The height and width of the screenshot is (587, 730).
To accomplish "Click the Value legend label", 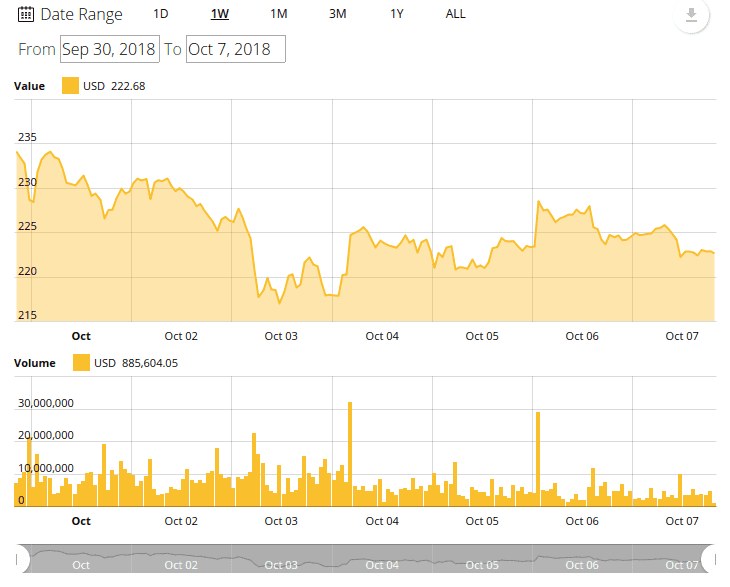I will [29, 86].
